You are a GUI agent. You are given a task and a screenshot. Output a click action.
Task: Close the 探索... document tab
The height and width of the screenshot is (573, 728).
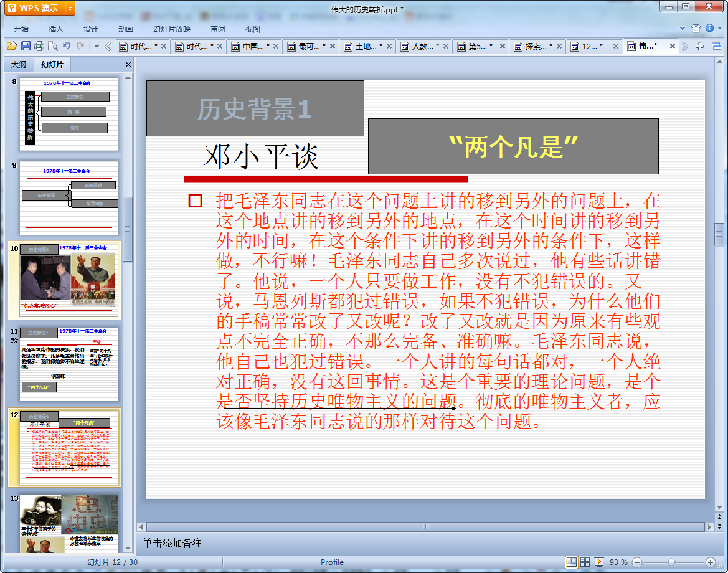[x=559, y=47]
